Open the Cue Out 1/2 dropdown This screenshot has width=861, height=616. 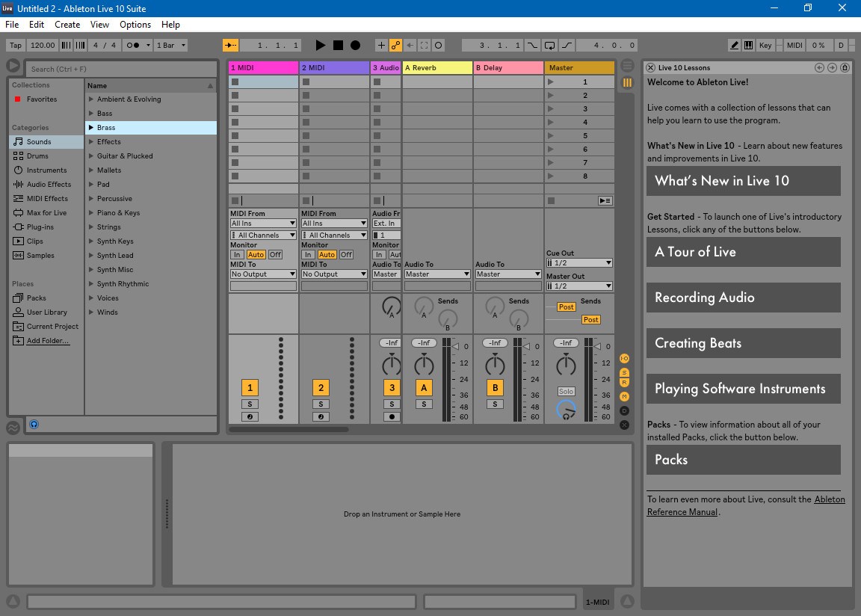(579, 263)
